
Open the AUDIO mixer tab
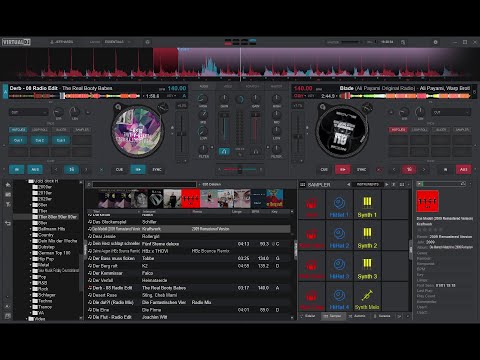(204, 86)
